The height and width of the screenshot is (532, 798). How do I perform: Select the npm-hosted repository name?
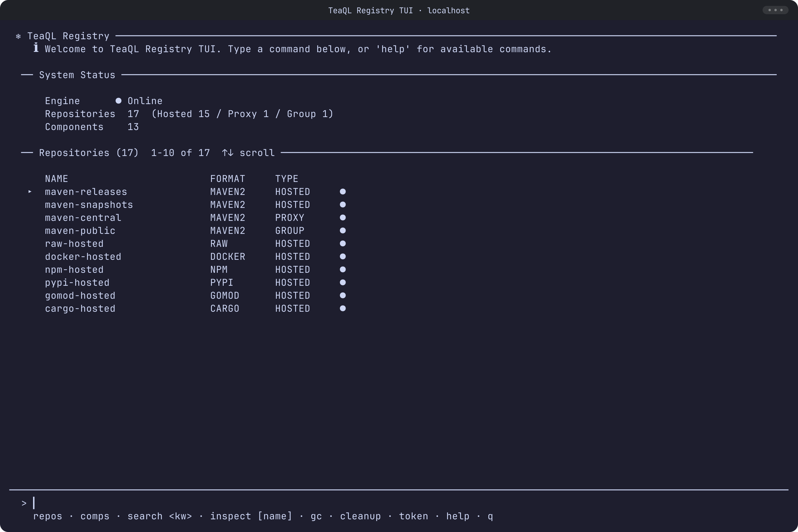74,270
